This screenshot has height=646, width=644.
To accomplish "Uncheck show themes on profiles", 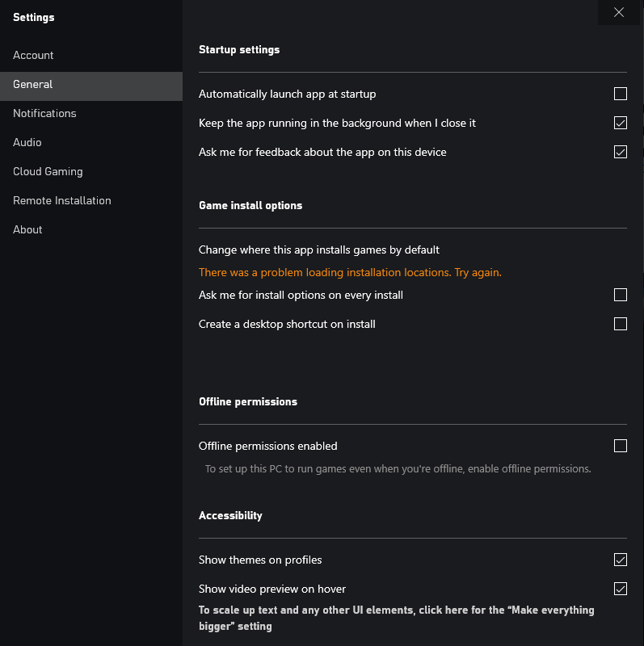I will [x=621, y=560].
